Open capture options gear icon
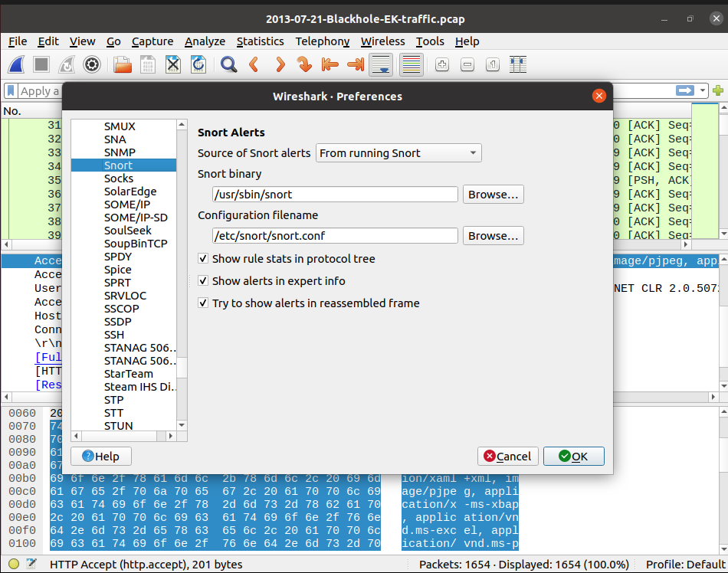This screenshot has width=728, height=573. (x=92, y=64)
